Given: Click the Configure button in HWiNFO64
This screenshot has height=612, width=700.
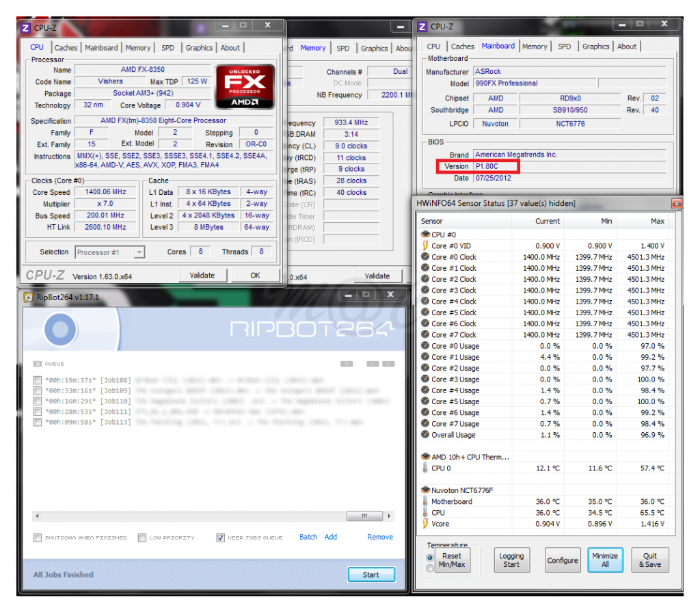Looking at the screenshot, I should 562,560.
